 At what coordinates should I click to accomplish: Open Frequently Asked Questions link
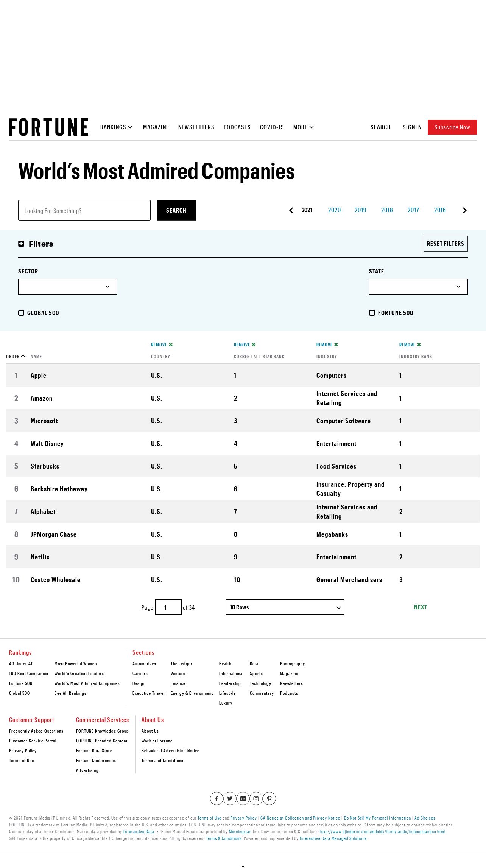pyautogui.click(x=36, y=731)
